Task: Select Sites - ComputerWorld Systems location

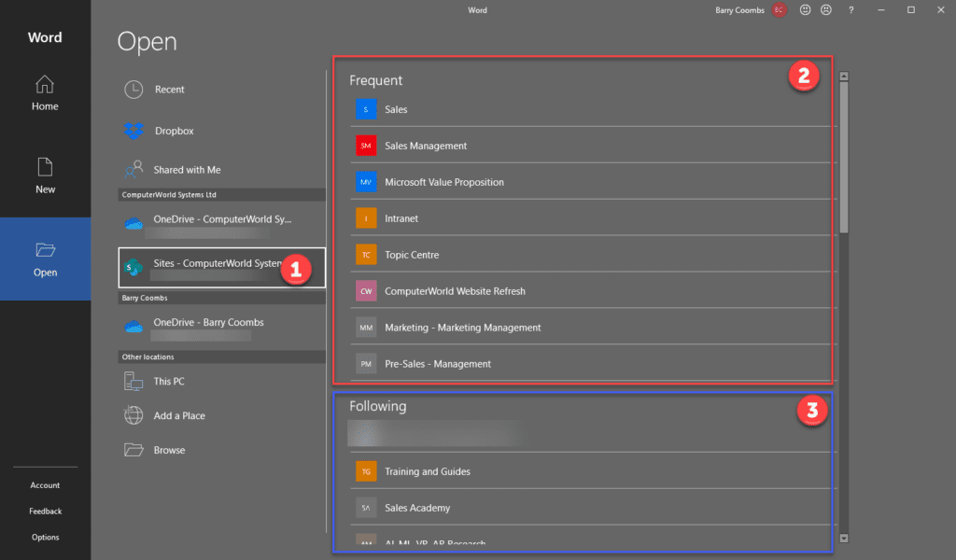Action: [x=222, y=268]
